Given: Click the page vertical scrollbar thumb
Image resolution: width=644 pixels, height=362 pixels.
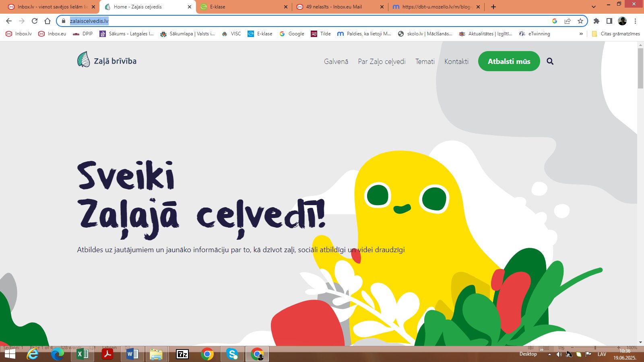Looking at the screenshot, I should click(640, 68).
